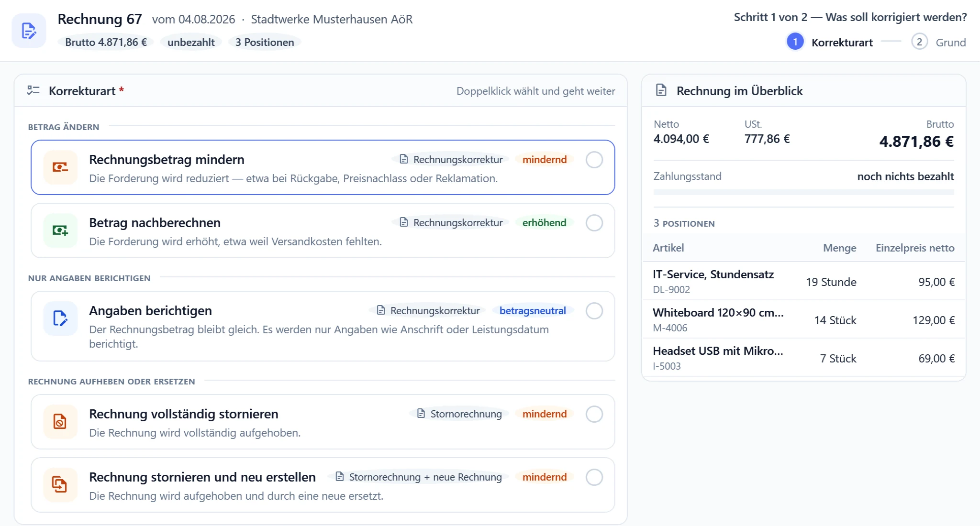
Task: Click the IT-Service, Stundensatz position row
Action: tap(803, 281)
